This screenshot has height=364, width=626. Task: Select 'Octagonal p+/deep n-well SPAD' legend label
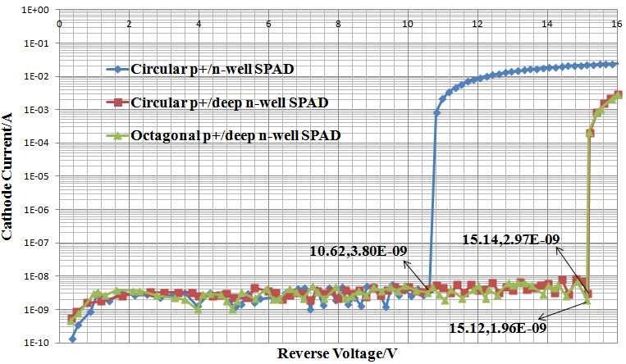tap(235, 136)
